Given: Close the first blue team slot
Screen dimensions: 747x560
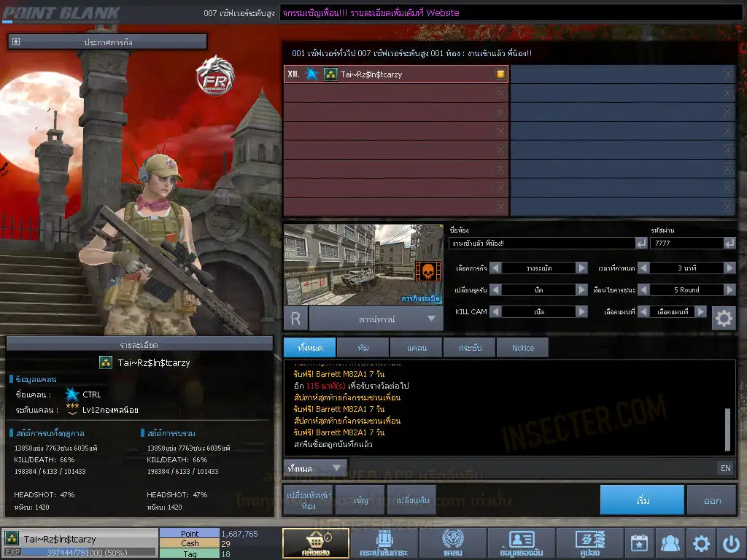Looking at the screenshot, I should (727, 74).
